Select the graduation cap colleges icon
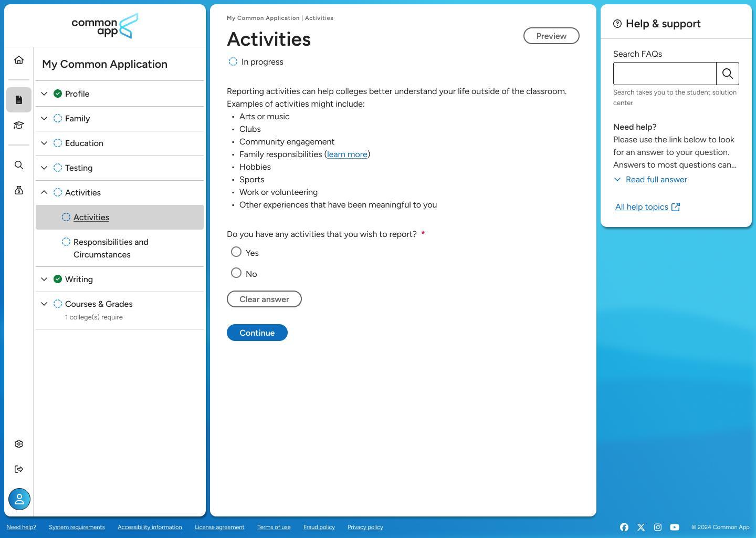Image resolution: width=756 pixels, height=538 pixels. point(19,125)
